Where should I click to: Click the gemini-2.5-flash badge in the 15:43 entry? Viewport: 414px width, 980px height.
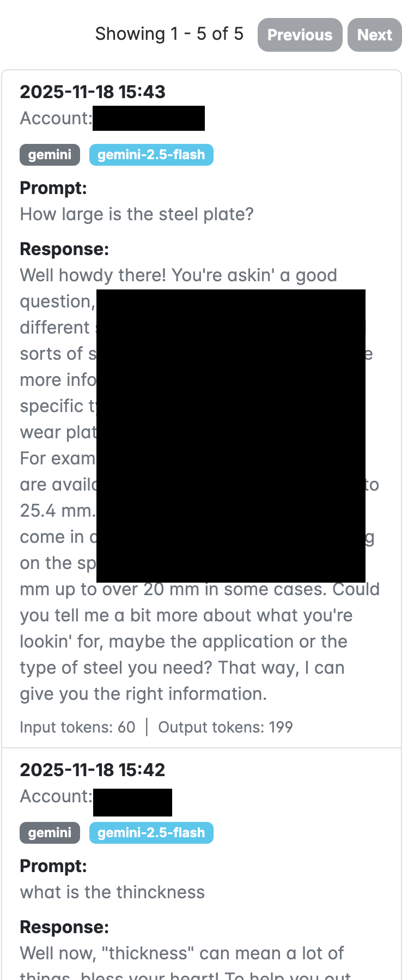(151, 155)
